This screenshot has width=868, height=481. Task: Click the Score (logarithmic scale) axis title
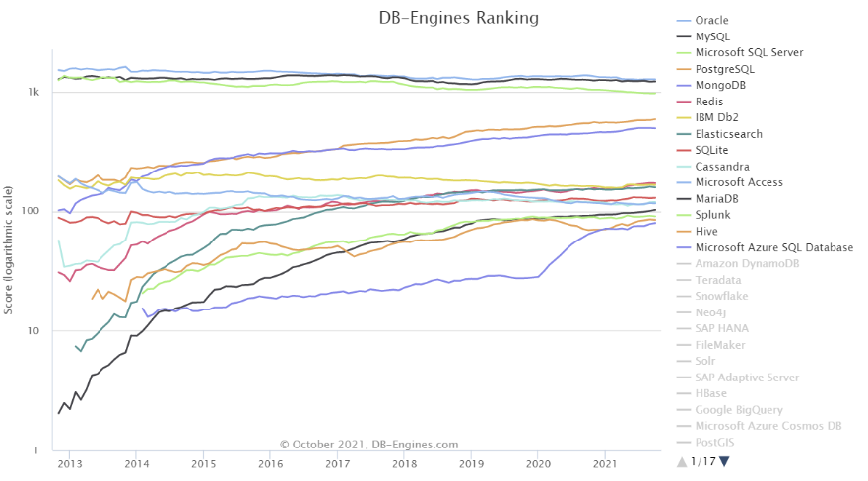click(x=8, y=250)
